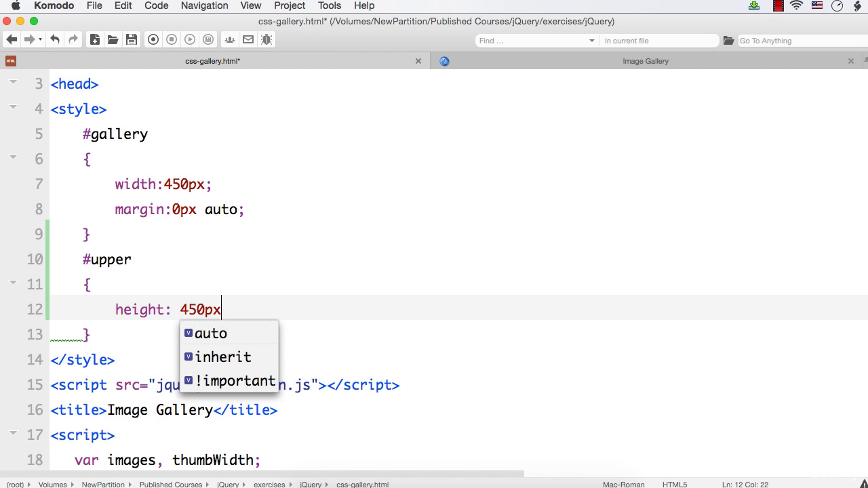Click the US flag input source icon

tap(817, 5)
